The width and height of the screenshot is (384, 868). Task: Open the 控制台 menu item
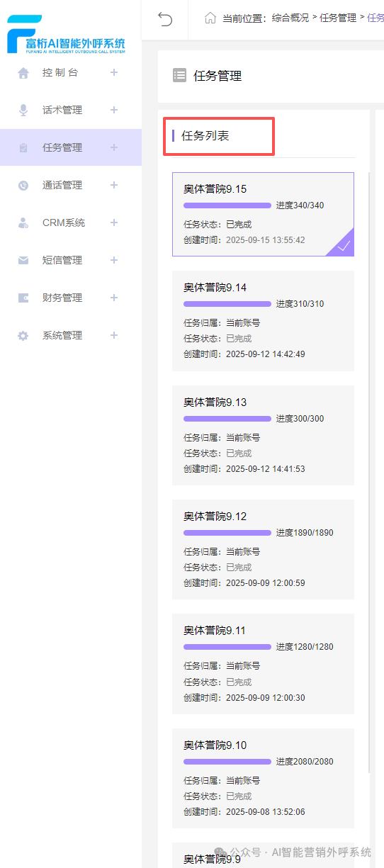tap(71, 72)
